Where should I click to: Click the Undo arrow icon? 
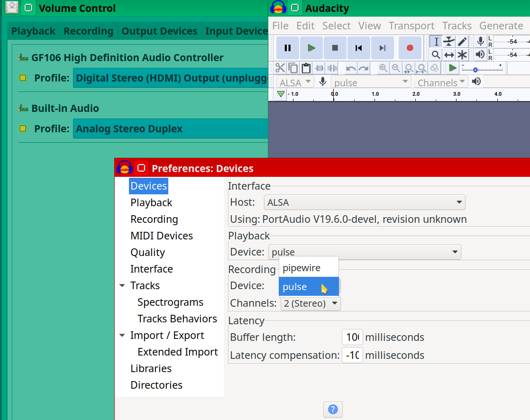pyautogui.click(x=351, y=68)
